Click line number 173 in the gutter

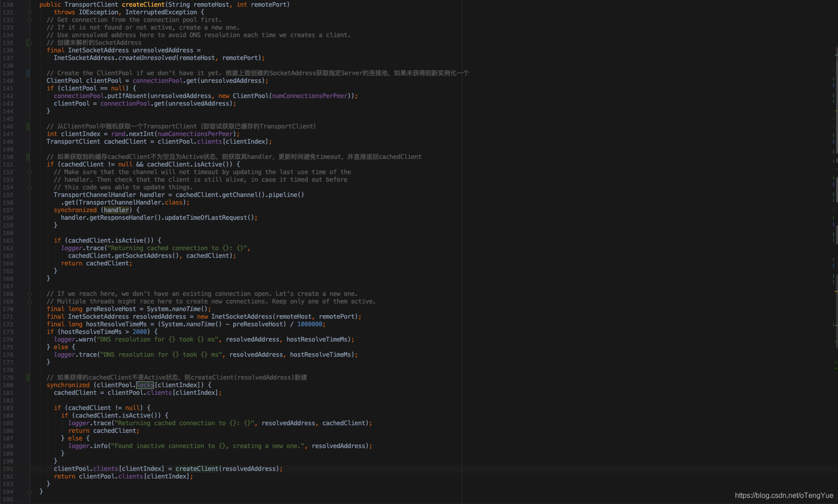(x=8, y=332)
